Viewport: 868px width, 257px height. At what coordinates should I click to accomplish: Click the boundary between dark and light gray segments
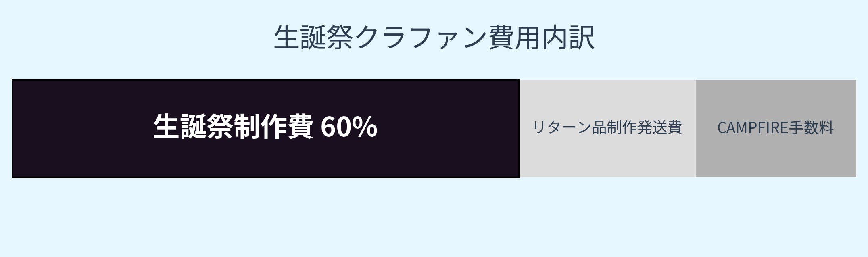pos(519,128)
